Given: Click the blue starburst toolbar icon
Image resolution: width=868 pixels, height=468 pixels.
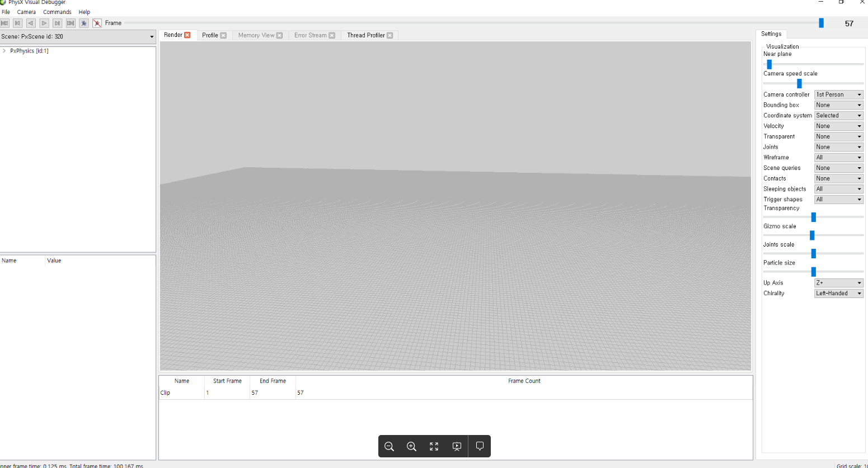Looking at the screenshot, I should click(84, 23).
